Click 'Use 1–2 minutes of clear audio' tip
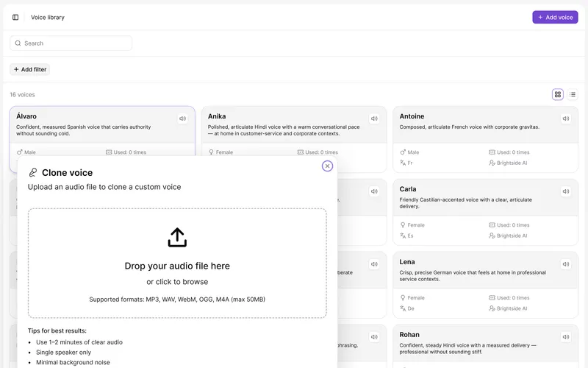This screenshot has height=368, width=588. click(79, 342)
